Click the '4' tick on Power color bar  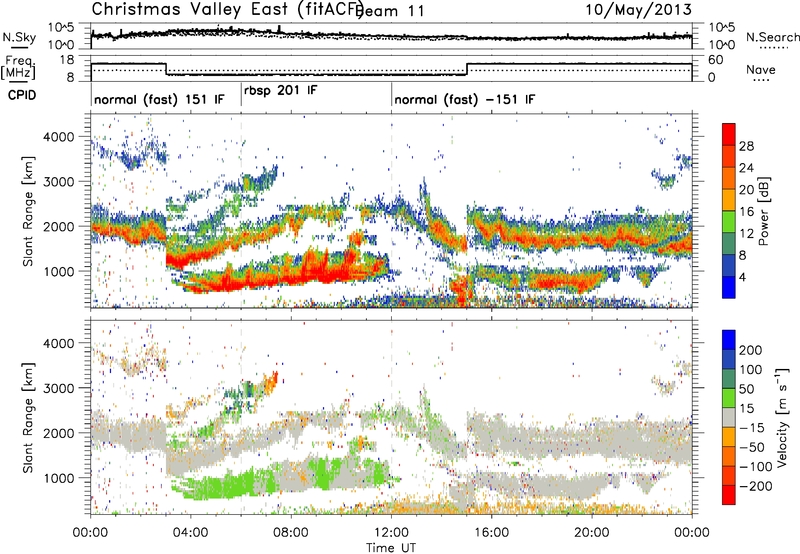click(x=742, y=277)
